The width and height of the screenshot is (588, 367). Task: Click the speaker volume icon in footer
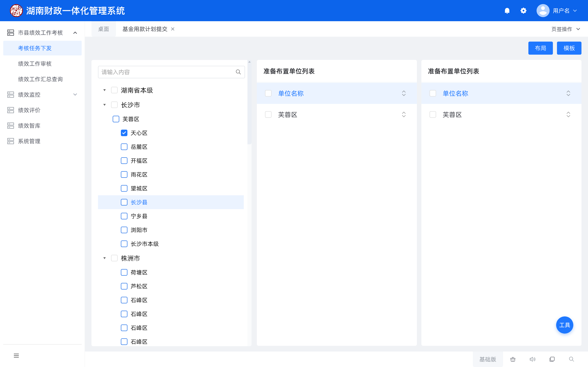(x=532, y=359)
